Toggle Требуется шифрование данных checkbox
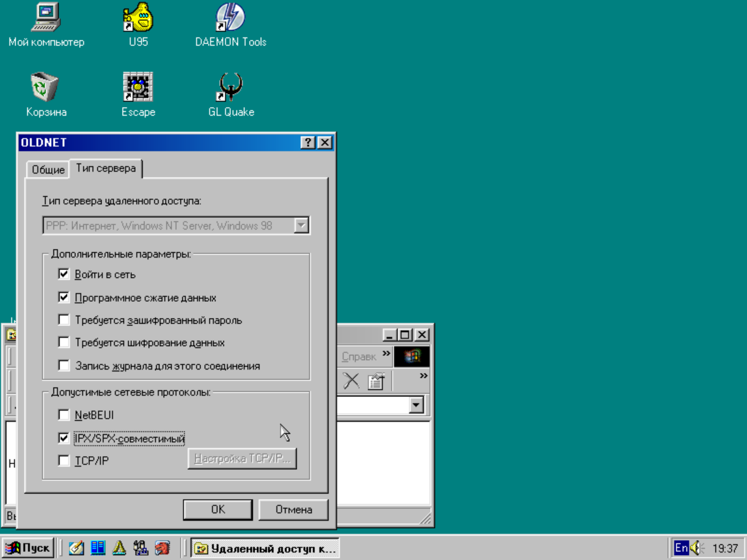This screenshot has height=560, width=747. (x=63, y=342)
